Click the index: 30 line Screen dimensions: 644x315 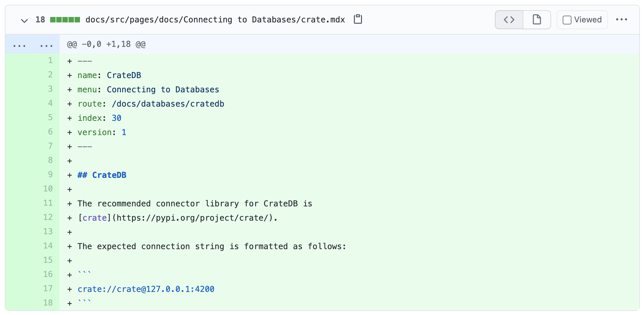click(x=99, y=118)
